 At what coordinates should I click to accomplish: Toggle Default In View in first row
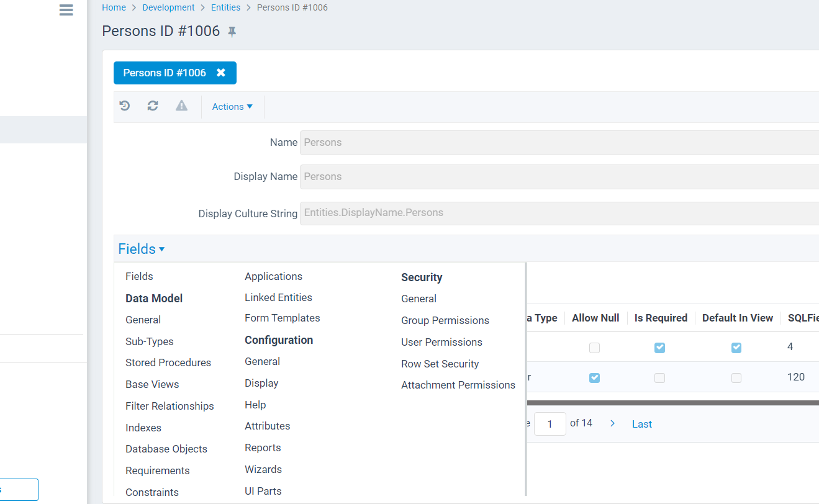tap(736, 348)
